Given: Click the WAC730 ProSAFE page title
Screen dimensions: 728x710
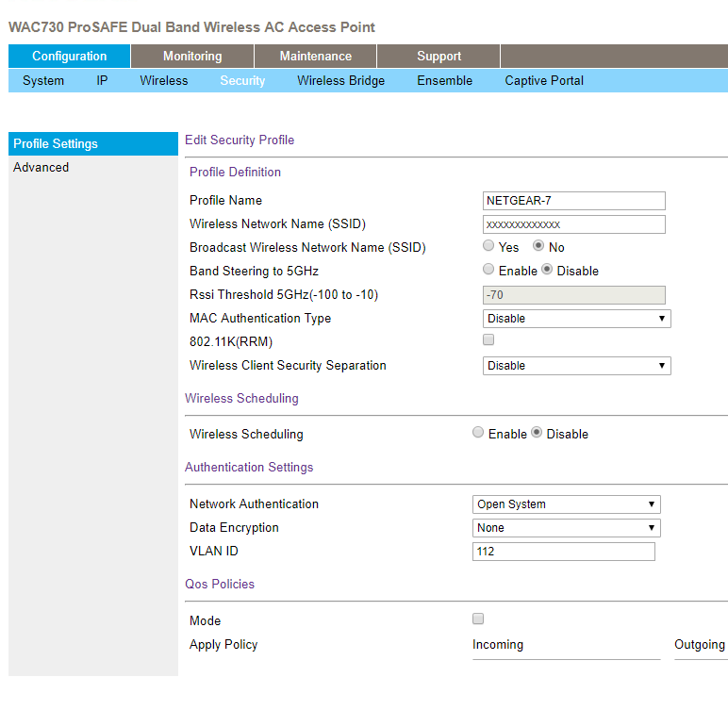Looking at the screenshot, I should tap(191, 27).
